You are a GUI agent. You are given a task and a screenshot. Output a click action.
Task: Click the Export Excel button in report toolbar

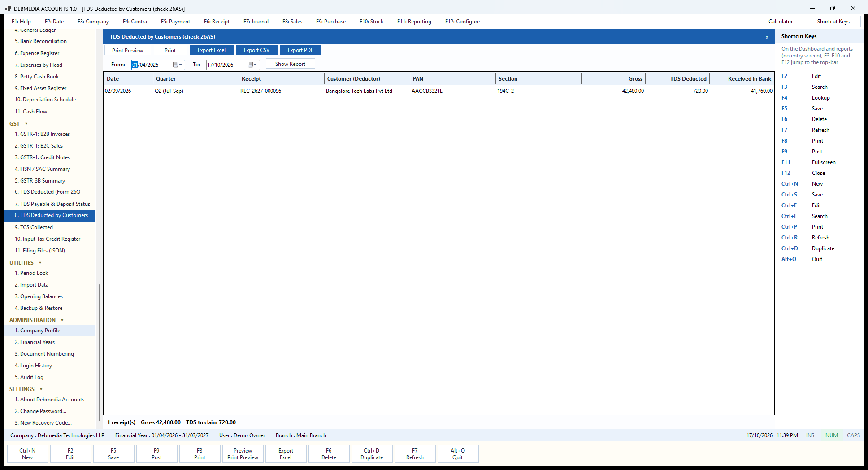point(212,50)
